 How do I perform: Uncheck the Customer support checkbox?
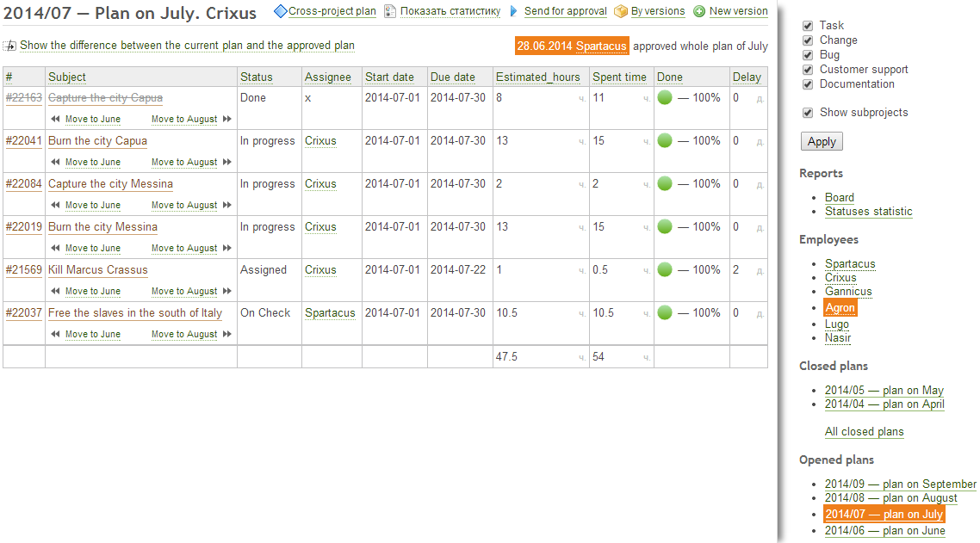(807, 69)
